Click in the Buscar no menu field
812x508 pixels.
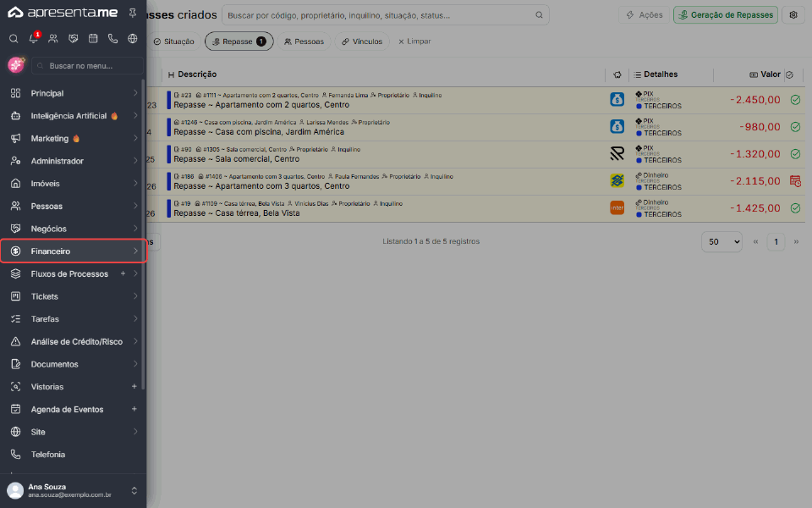click(87, 66)
